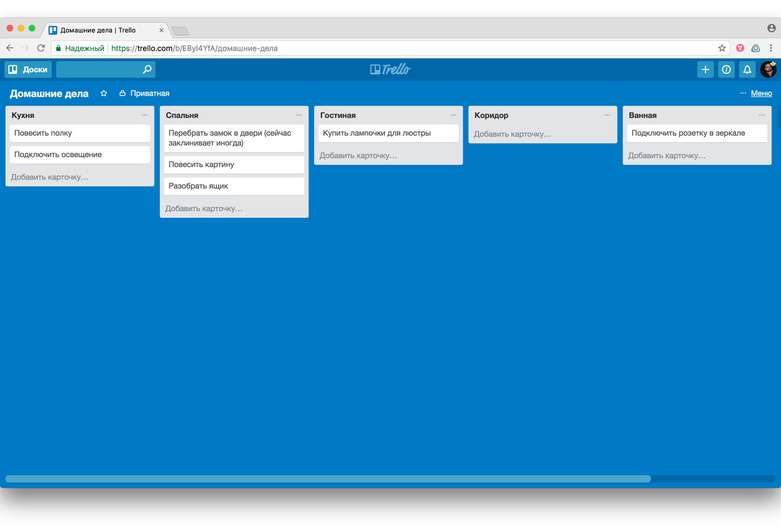Open the Спальня list actions menu
The width and height of the screenshot is (781, 532).
click(x=299, y=115)
